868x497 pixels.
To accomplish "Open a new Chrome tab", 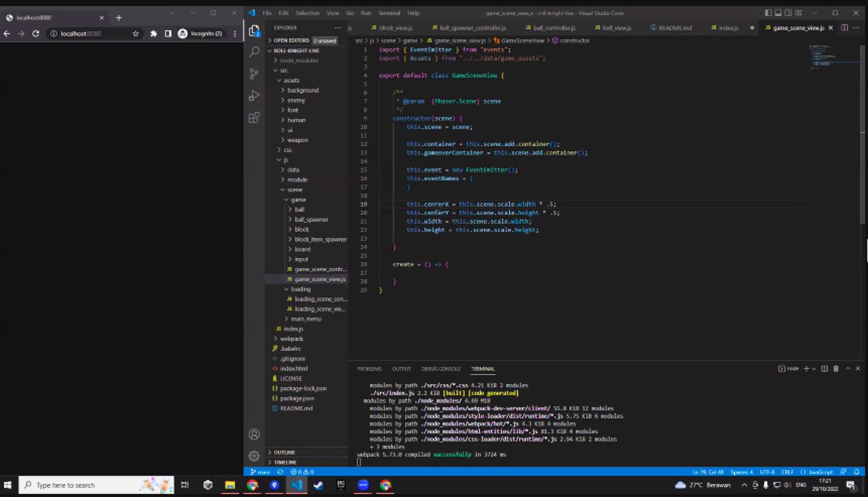I will click(119, 17).
